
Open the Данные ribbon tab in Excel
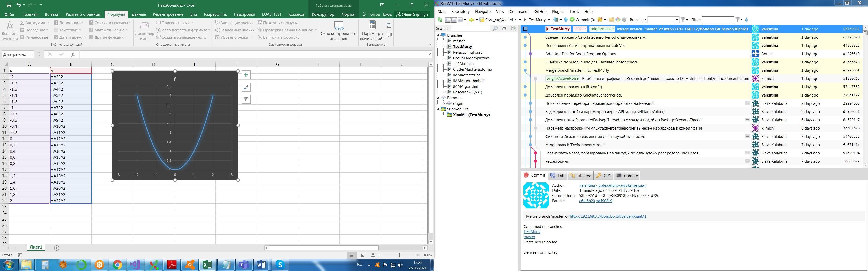coord(139,14)
